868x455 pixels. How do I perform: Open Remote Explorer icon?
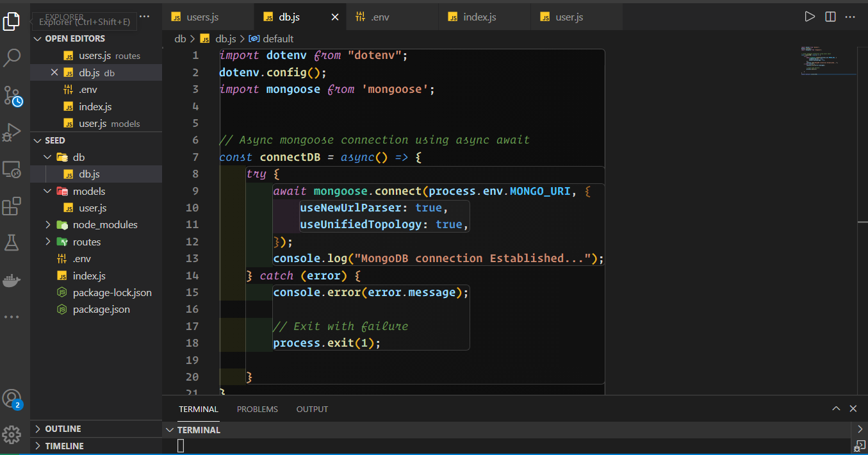tap(12, 170)
